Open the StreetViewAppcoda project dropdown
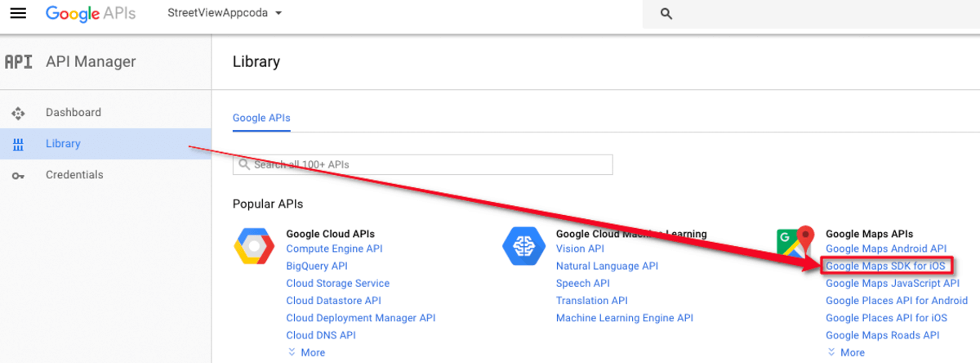Image resolution: width=980 pixels, height=363 pixels. (x=225, y=14)
